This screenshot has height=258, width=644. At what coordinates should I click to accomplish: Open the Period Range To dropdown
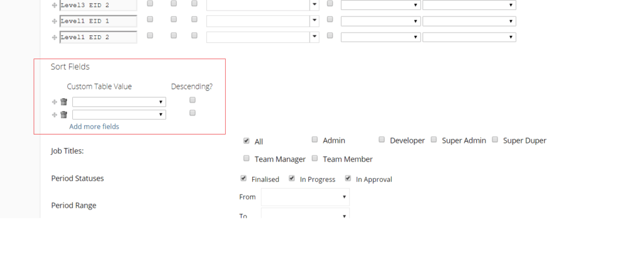click(x=305, y=213)
